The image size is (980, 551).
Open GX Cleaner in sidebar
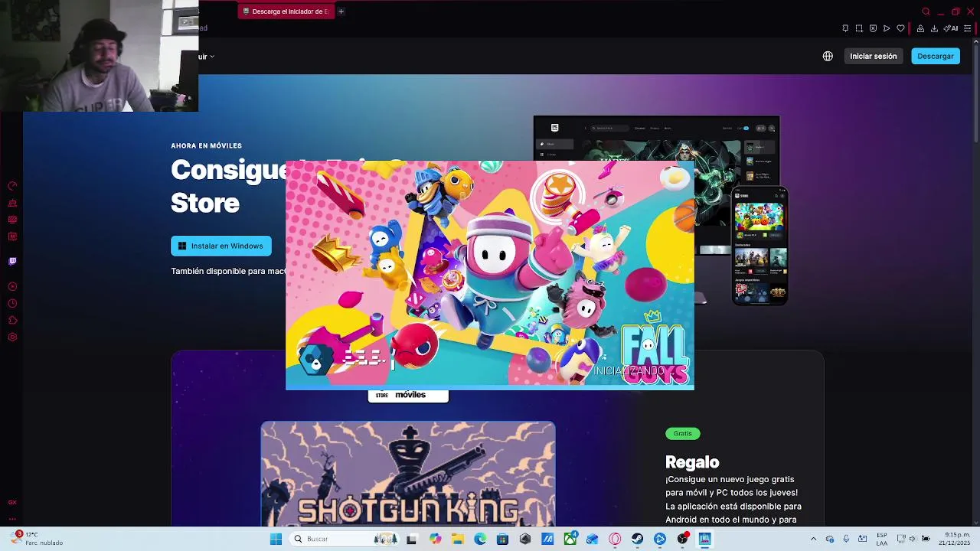coord(12,203)
